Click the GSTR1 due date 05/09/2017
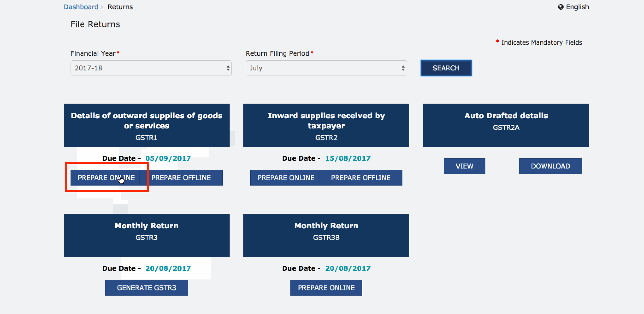Viewport: 644px width, 314px height. [x=168, y=159]
